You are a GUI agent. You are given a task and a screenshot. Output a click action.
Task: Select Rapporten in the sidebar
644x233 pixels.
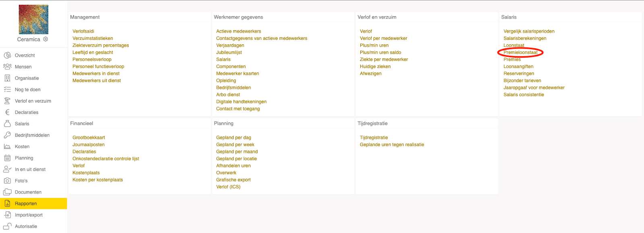[x=26, y=204]
